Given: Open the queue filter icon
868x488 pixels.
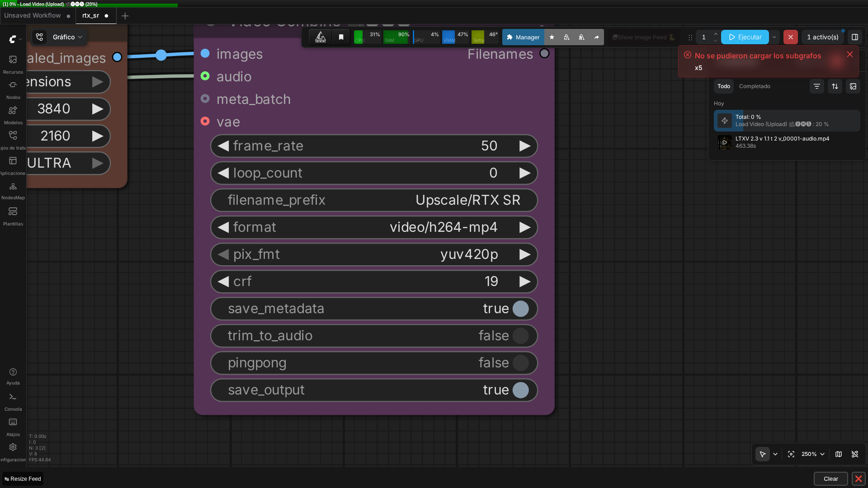Looking at the screenshot, I should pos(816,86).
